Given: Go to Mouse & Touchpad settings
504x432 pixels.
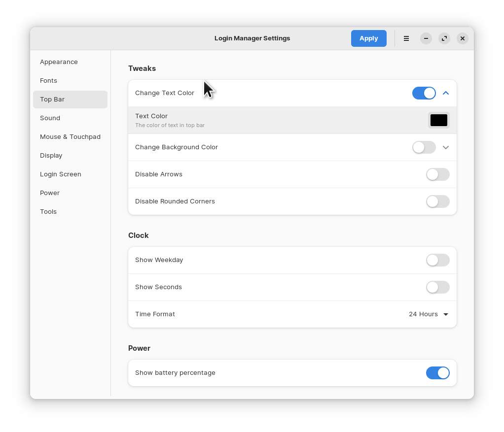Looking at the screenshot, I should (x=70, y=137).
